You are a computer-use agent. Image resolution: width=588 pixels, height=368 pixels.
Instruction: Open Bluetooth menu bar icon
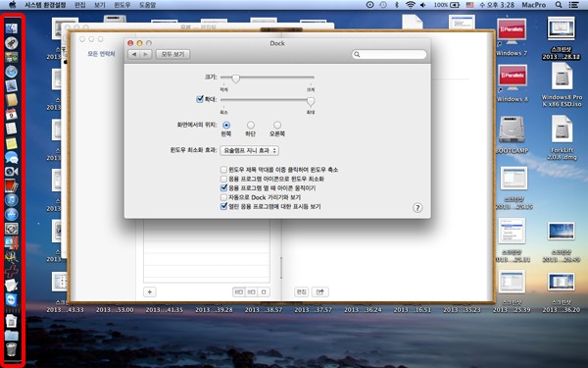pyautogui.click(x=396, y=5)
